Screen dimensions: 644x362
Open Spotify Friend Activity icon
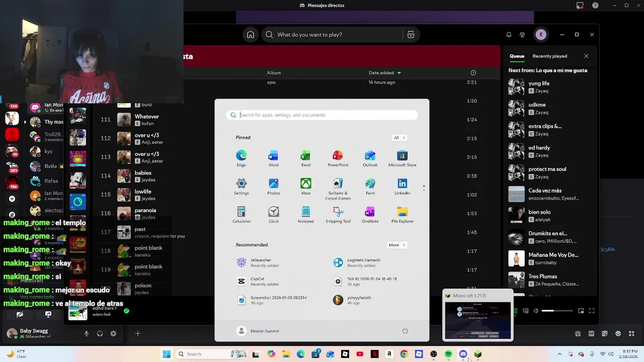pos(522,35)
